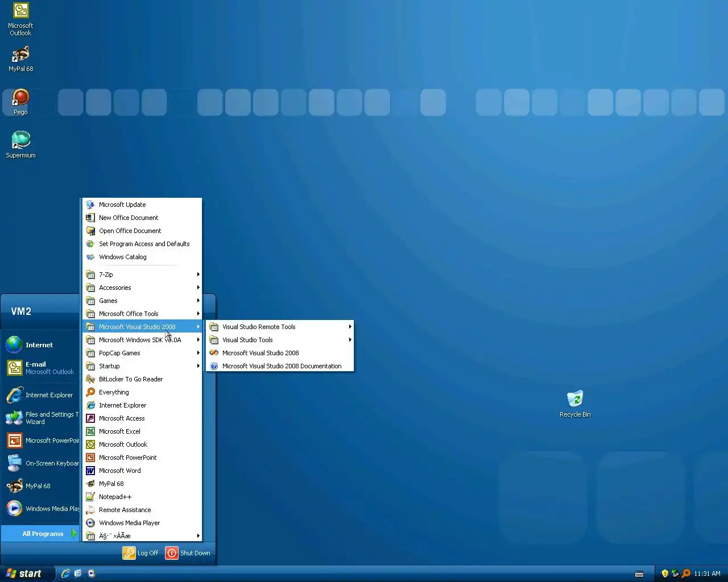Click the Everything search icon in programs list

pos(90,392)
